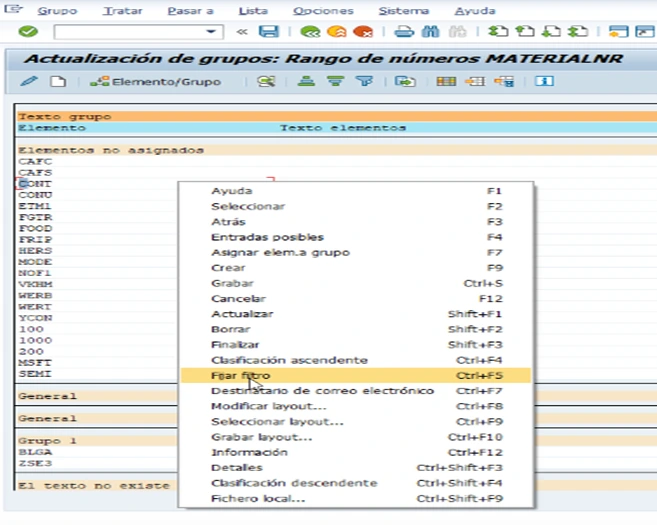Open the Sistema menu
The height and width of the screenshot is (525, 657).
click(404, 10)
